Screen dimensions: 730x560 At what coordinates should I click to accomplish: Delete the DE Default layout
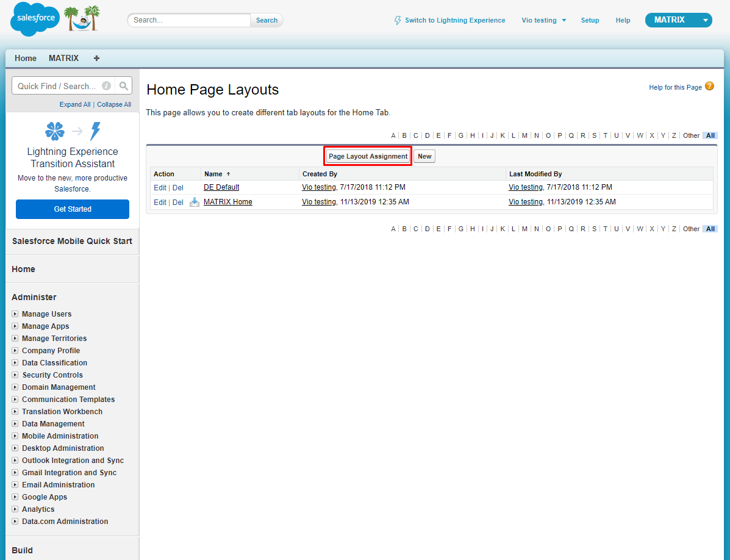pos(178,188)
